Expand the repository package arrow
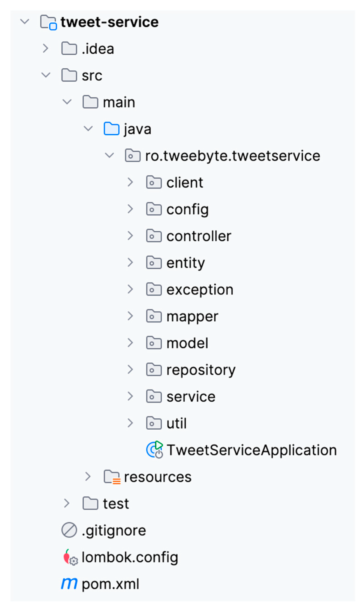Screen dimensions: 364x612 131,369
